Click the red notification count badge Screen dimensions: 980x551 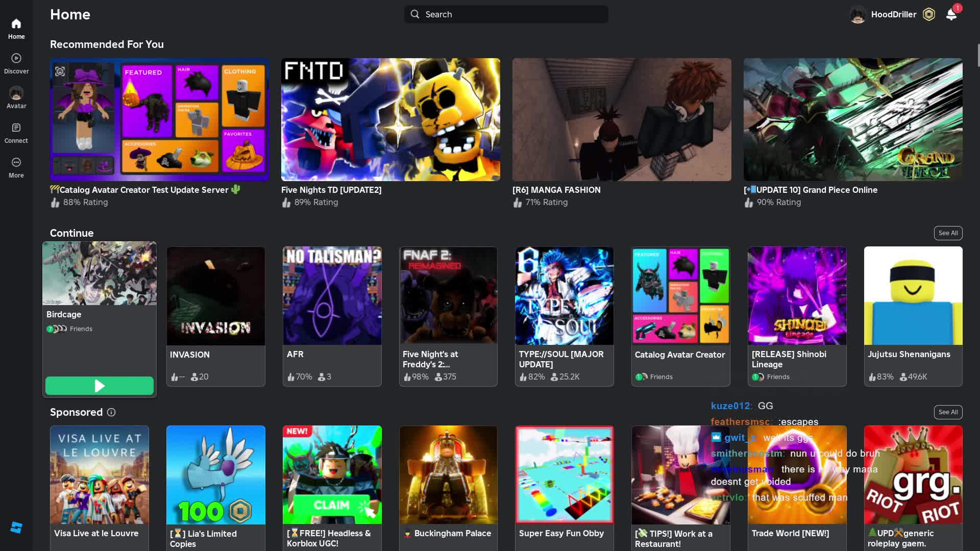click(957, 8)
